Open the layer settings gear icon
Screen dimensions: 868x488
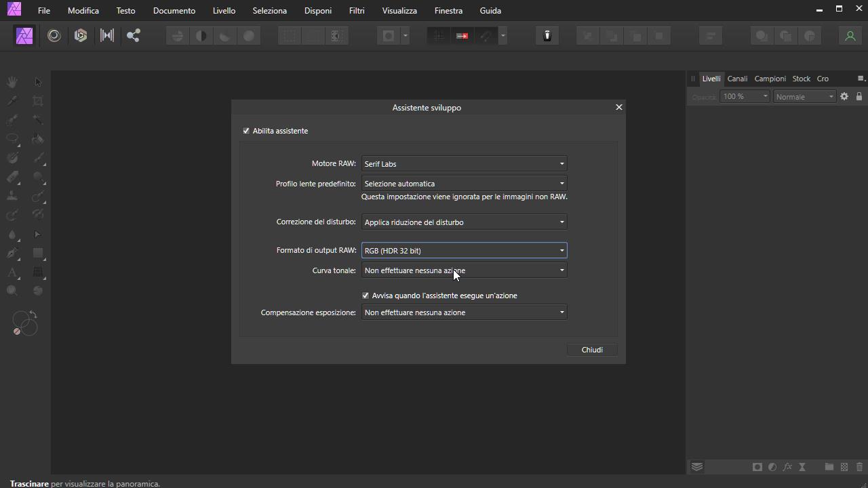click(844, 97)
